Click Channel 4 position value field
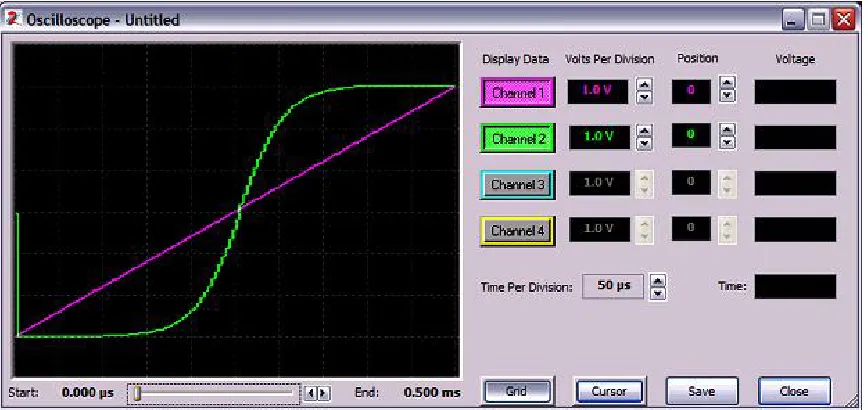 (x=691, y=229)
